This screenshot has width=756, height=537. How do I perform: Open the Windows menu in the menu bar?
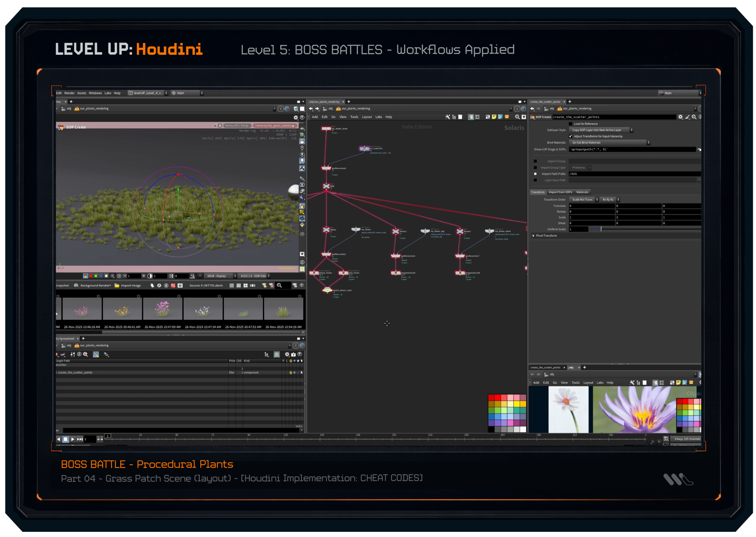pyautogui.click(x=95, y=93)
